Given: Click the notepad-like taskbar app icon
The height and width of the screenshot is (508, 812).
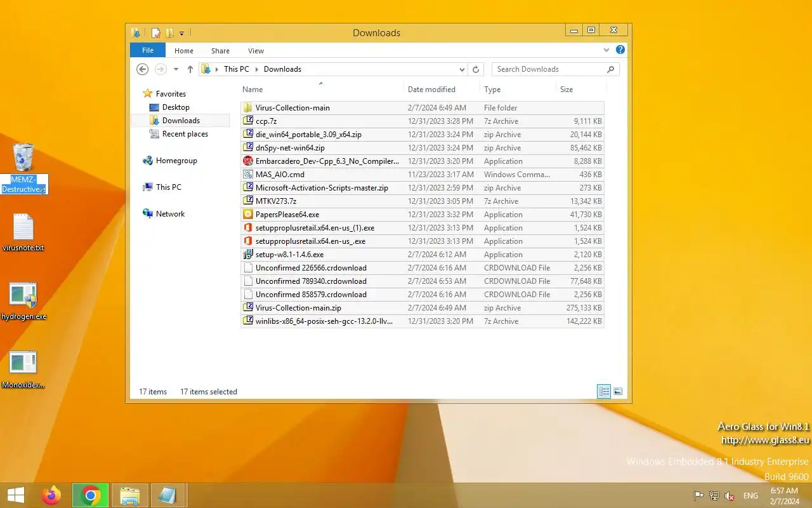Looking at the screenshot, I should point(168,495).
